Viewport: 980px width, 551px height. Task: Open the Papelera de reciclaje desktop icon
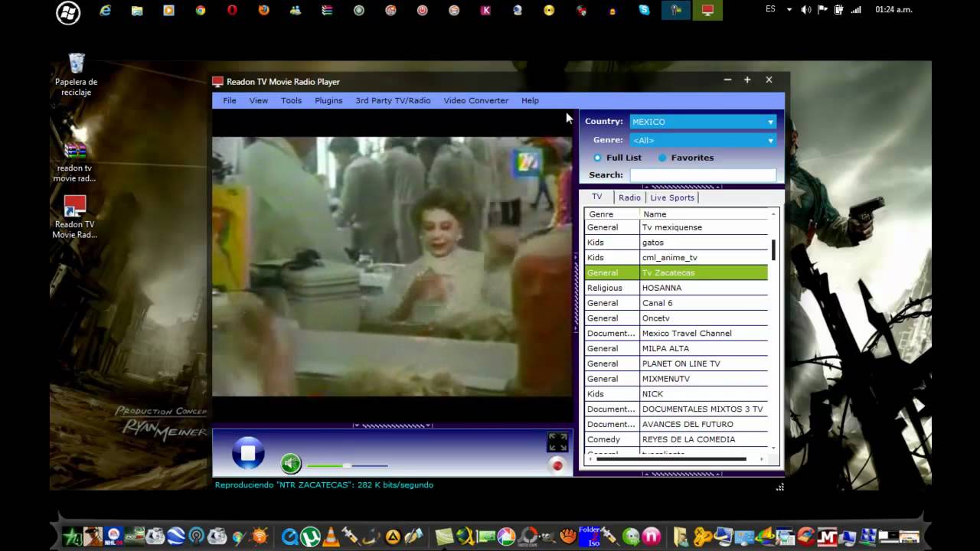tap(76, 74)
